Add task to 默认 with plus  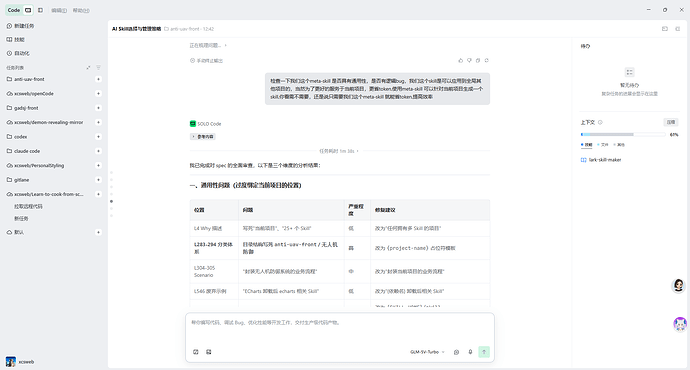tap(98, 232)
